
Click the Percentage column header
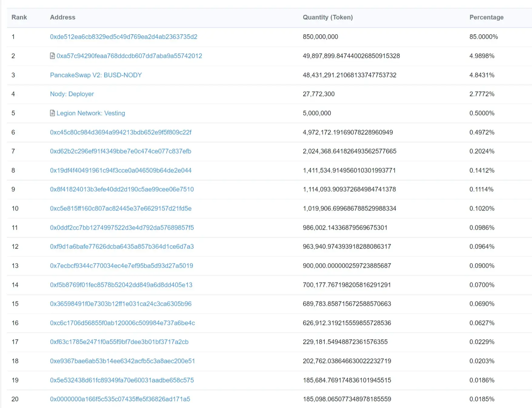[x=487, y=17]
